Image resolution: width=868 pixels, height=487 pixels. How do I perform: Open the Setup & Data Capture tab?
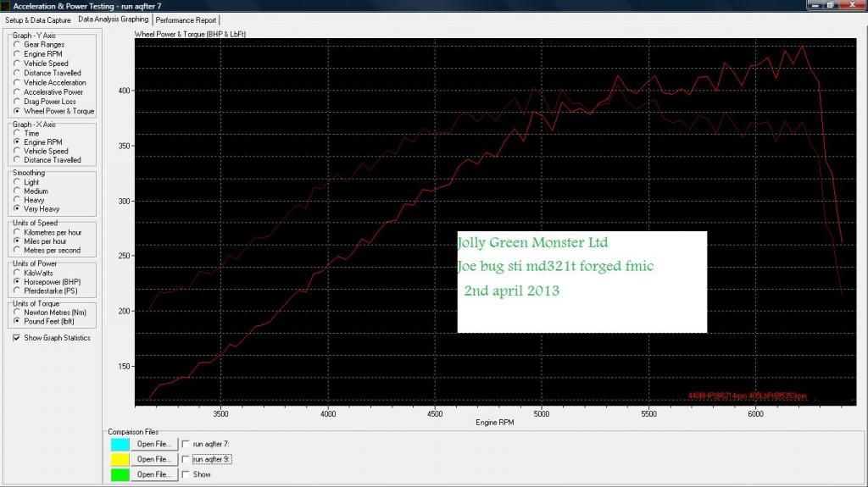tap(37, 19)
